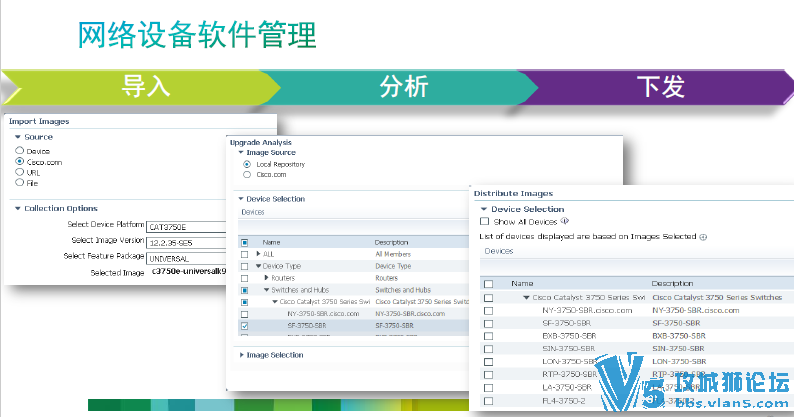Check LA-3750-SBR row checkbox

(488, 388)
